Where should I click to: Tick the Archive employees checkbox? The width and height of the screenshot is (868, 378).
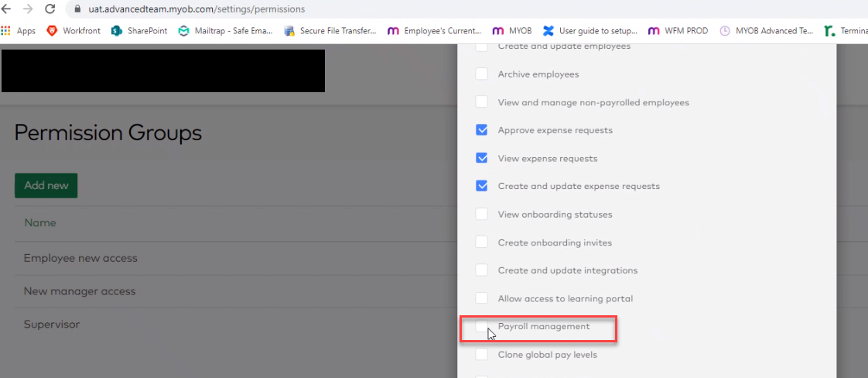[x=482, y=74]
